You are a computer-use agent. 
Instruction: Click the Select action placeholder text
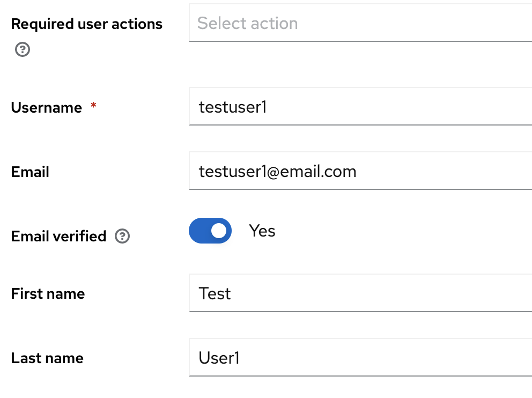tap(247, 23)
